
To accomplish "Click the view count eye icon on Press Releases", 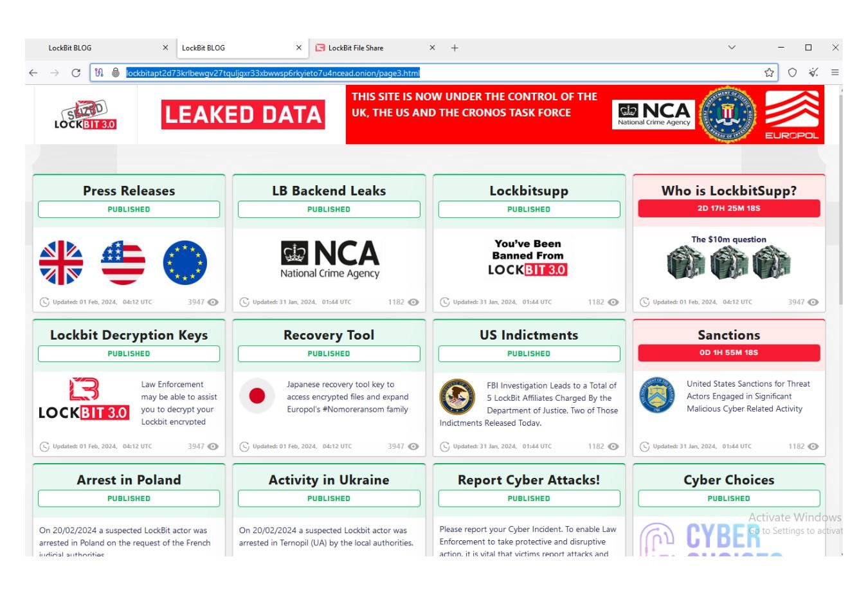I will (213, 302).
